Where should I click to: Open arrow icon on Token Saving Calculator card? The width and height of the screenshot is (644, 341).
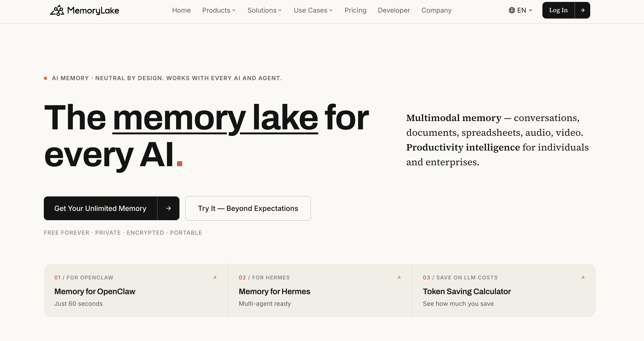pos(583,278)
